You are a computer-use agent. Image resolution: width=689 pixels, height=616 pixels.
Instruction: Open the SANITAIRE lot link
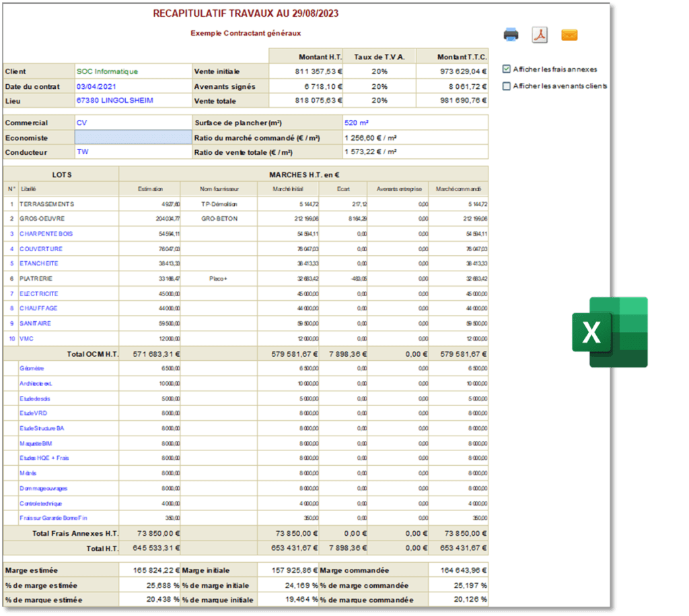pyautogui.click(x=35, y=323)
